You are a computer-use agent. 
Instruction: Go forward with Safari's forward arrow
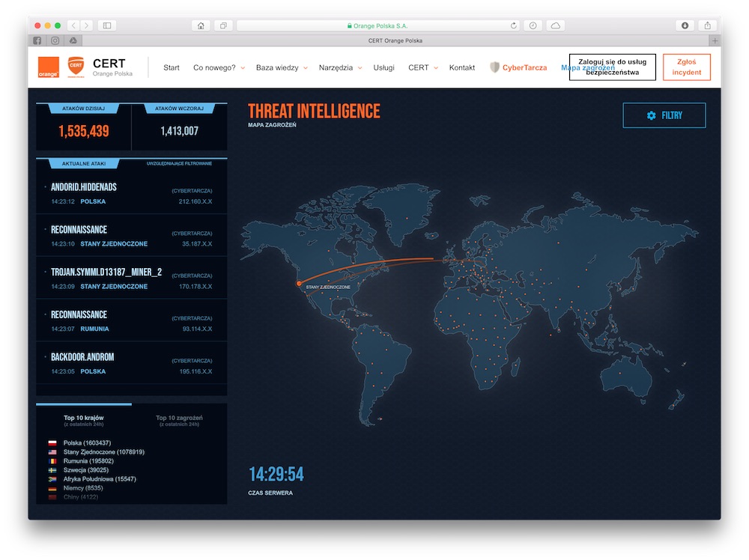[x=86, y=25]
